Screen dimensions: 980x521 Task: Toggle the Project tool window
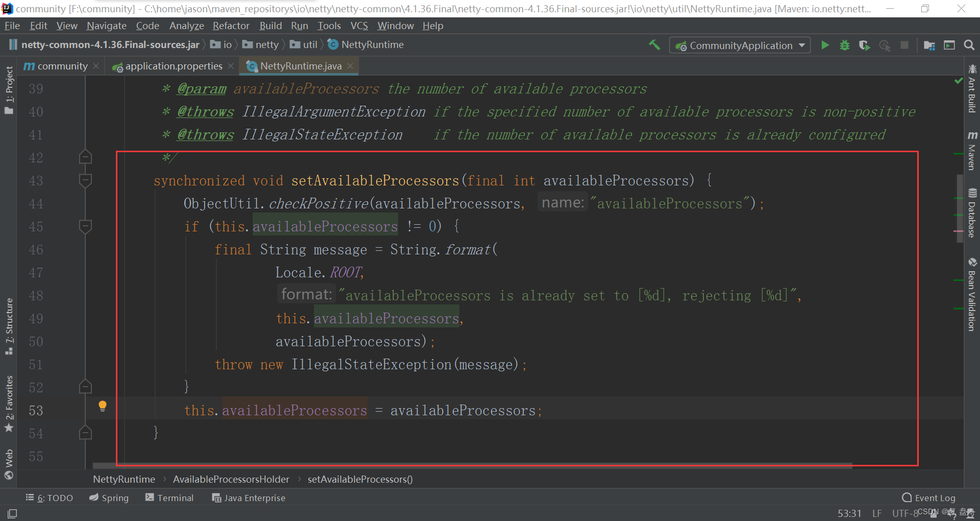(9, 89)
